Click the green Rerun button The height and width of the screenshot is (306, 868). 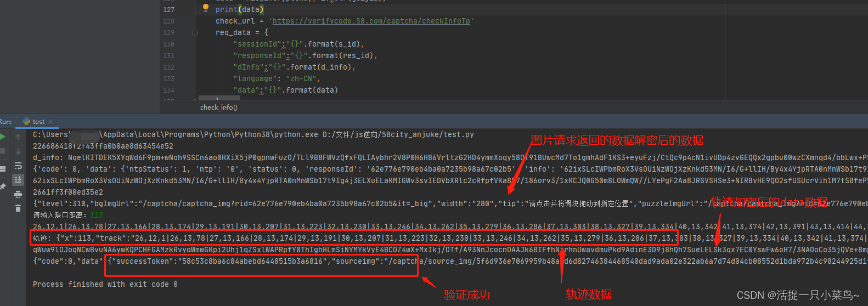(2, 137)
